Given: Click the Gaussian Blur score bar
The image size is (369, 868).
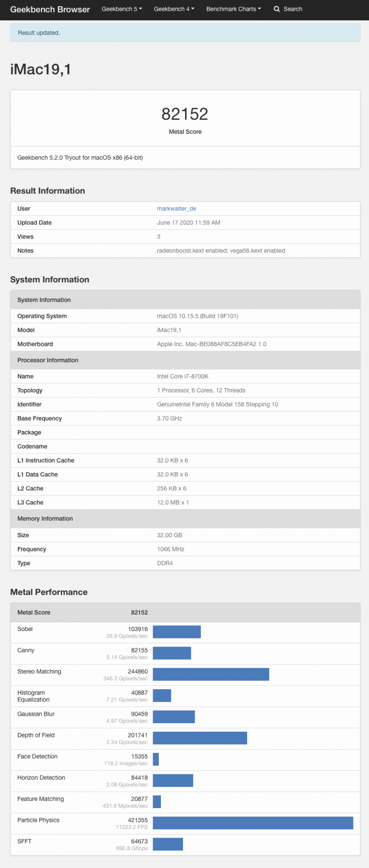Looking at the screenshot, I should (174, 717).
